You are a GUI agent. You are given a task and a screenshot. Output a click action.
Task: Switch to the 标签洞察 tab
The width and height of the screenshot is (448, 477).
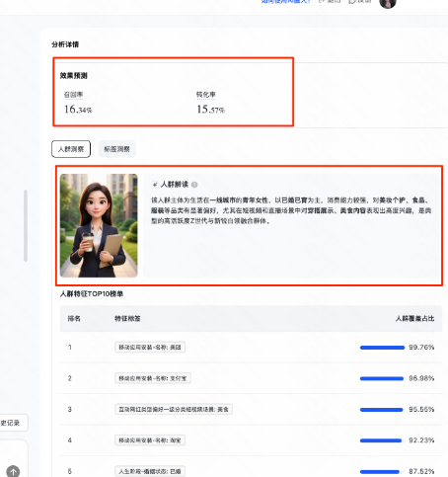click(x=116, y=149)
